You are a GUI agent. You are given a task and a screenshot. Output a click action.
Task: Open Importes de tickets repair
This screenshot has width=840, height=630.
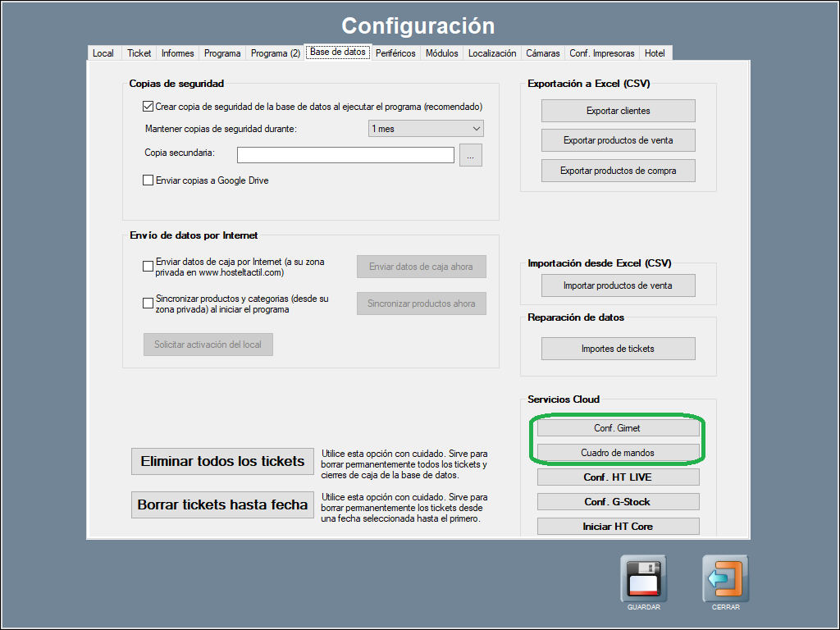618,349
